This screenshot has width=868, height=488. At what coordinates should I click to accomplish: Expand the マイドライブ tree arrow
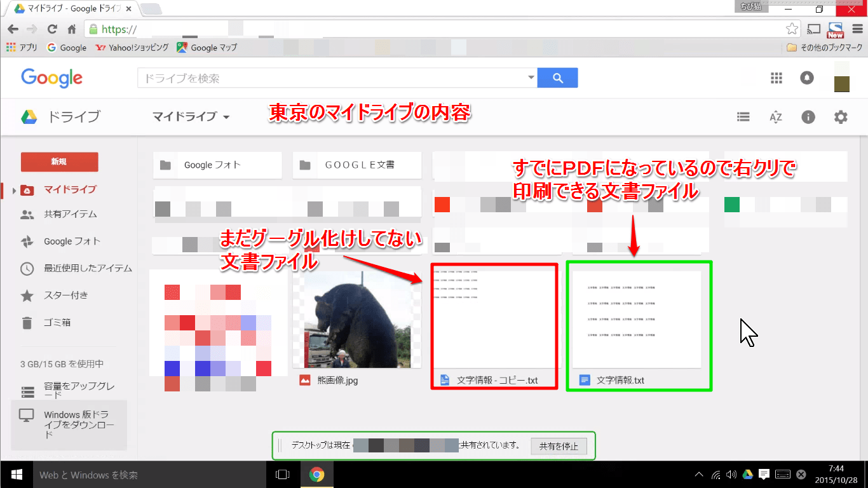14,190
